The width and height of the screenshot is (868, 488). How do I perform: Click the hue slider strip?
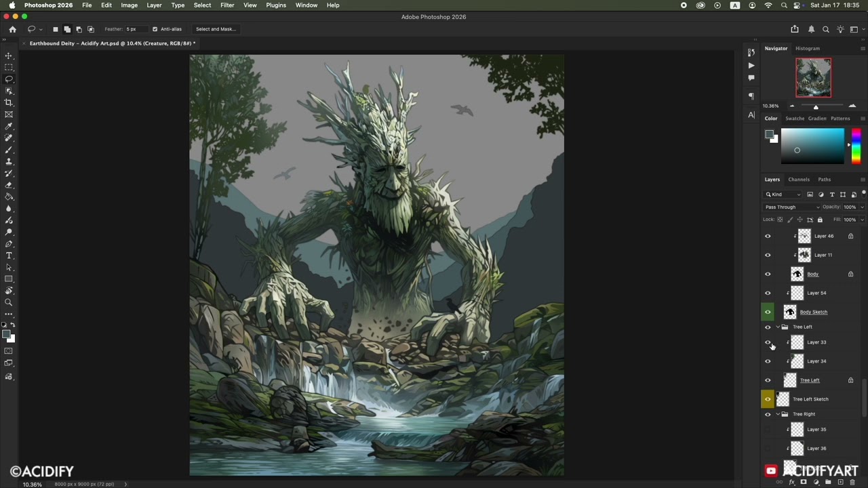point(856,146)
